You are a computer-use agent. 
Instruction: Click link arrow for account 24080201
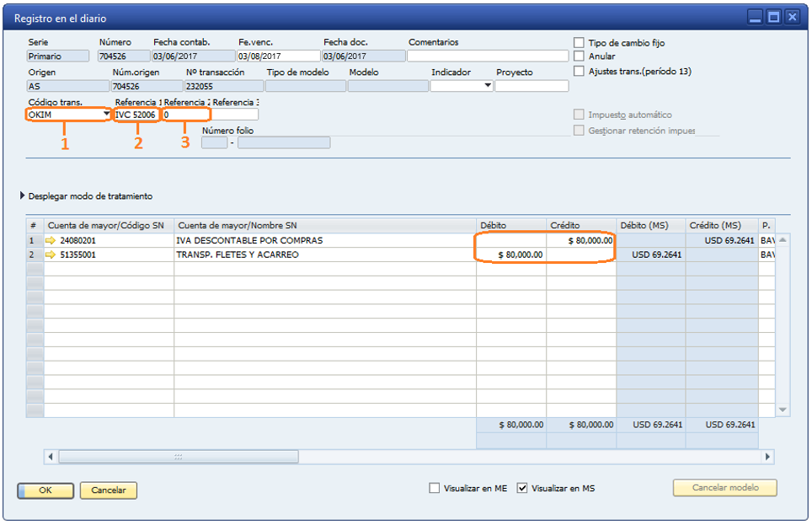tap(51, 240)
